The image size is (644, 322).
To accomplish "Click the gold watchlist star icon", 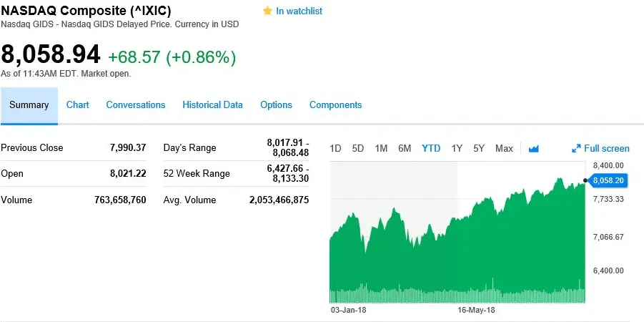I will (x=267, y=11).
